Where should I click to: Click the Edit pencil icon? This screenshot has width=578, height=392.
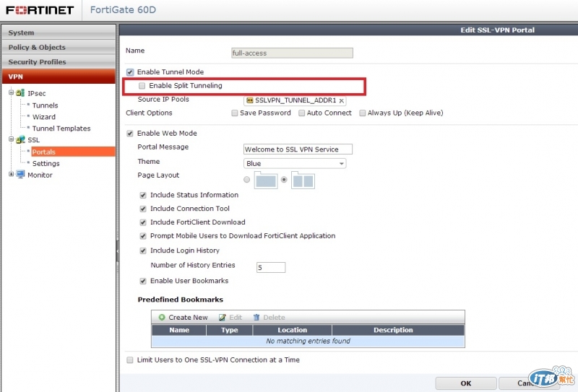(223, 317)
